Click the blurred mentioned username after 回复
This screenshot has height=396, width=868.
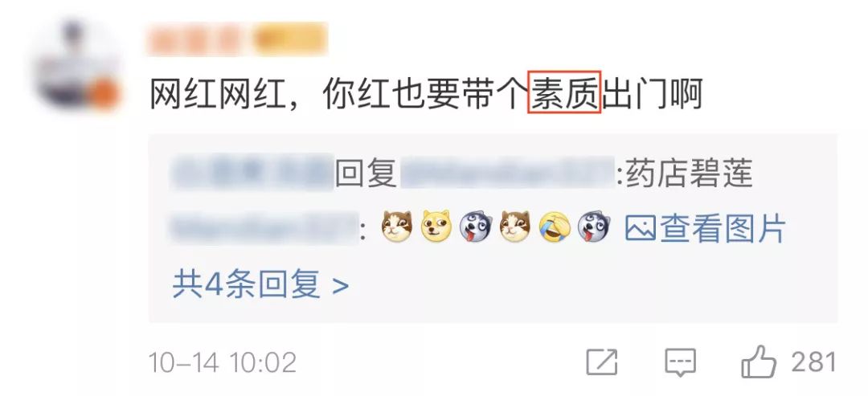click(x=506, y=172)
